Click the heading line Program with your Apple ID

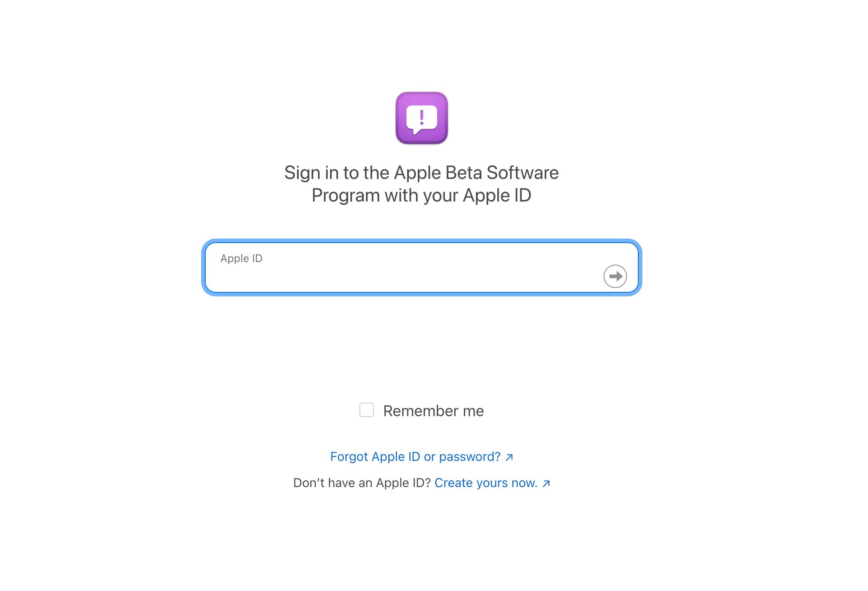coord(421,195)
